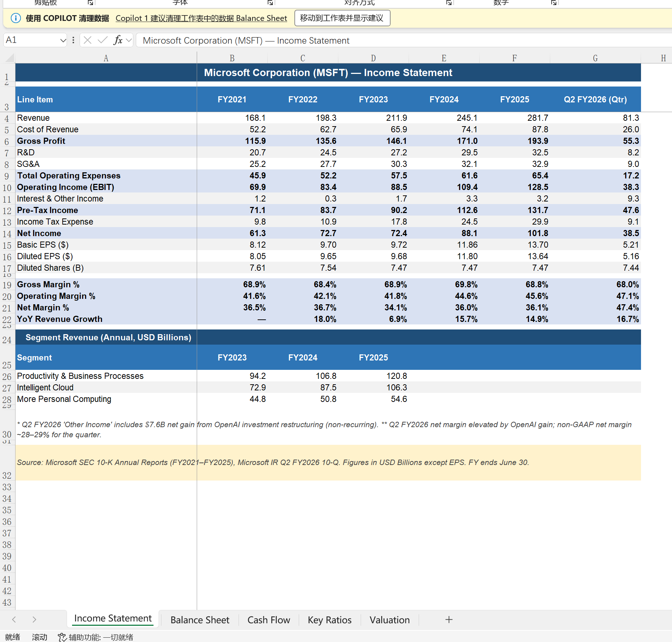Click the Copilot Balance Sheet suggestion link
Viewport: 672px width, 642px height.
tap(201, 18)
